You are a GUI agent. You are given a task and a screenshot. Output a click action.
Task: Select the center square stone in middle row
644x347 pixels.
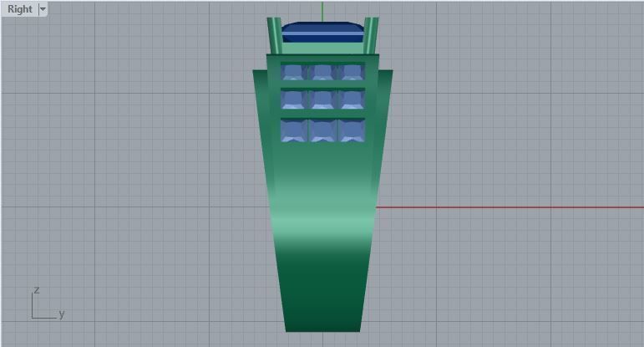(322, 100)
